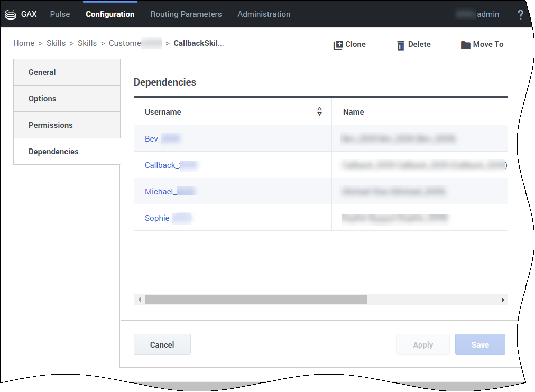Sort by Username column arrows

click(x=319, y=111)
